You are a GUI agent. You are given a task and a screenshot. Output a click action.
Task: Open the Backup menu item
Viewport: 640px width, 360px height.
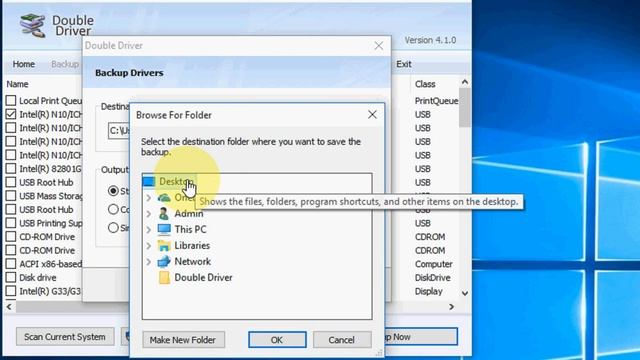click(65, 64)
